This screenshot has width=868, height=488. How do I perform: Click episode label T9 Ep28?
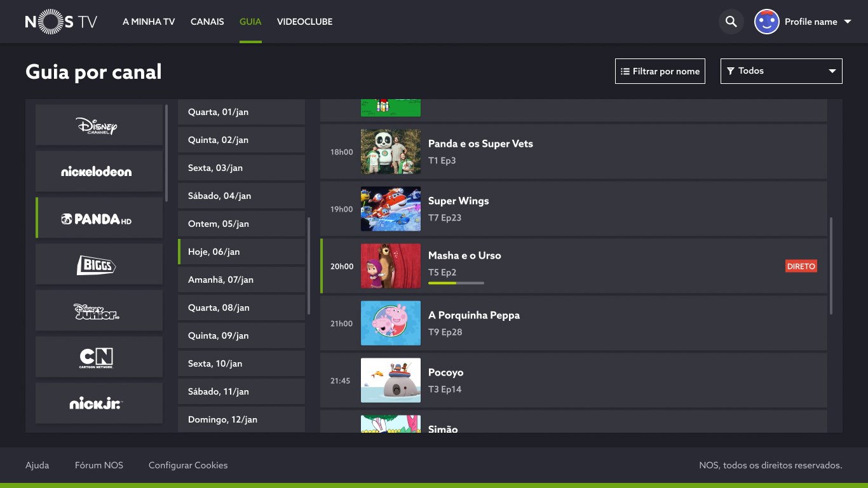[x=445, y=332]
